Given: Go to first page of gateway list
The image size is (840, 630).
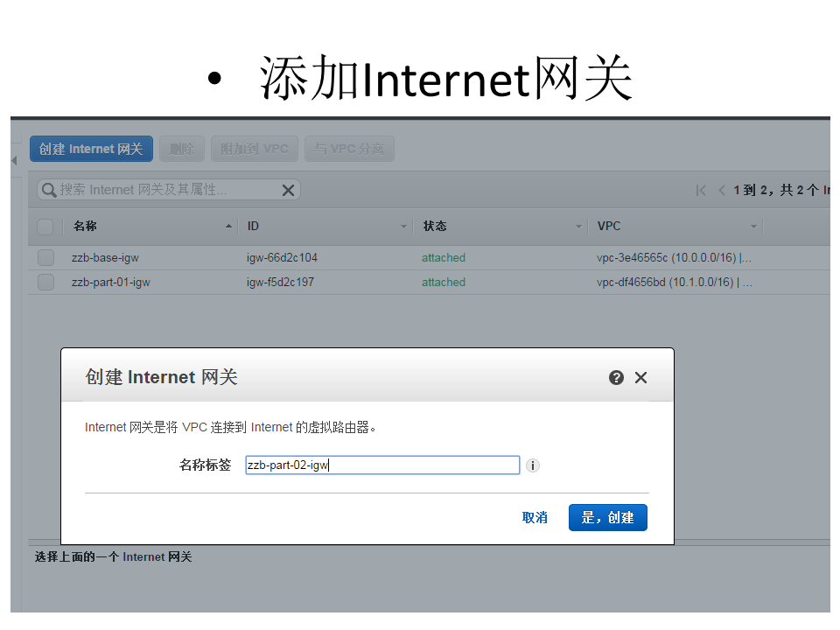Looking at the screenshot, I should click(701, 190).
